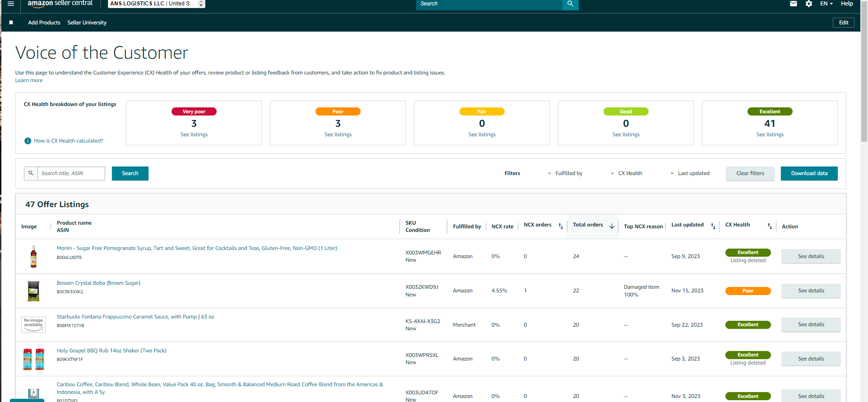Open How is CX Health calculated link
Viewport: 868px width, 402px height.
[x=69, y=141]
